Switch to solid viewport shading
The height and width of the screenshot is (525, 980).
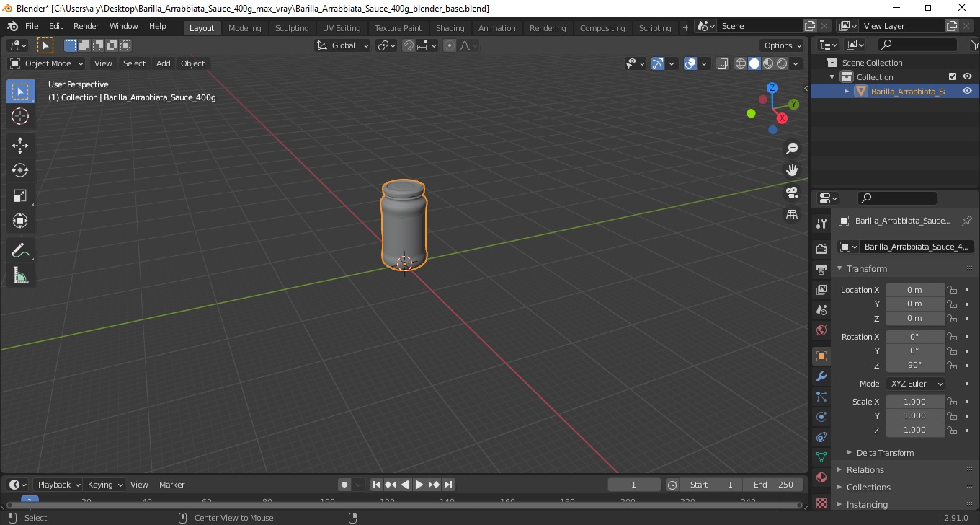[754, 63]
